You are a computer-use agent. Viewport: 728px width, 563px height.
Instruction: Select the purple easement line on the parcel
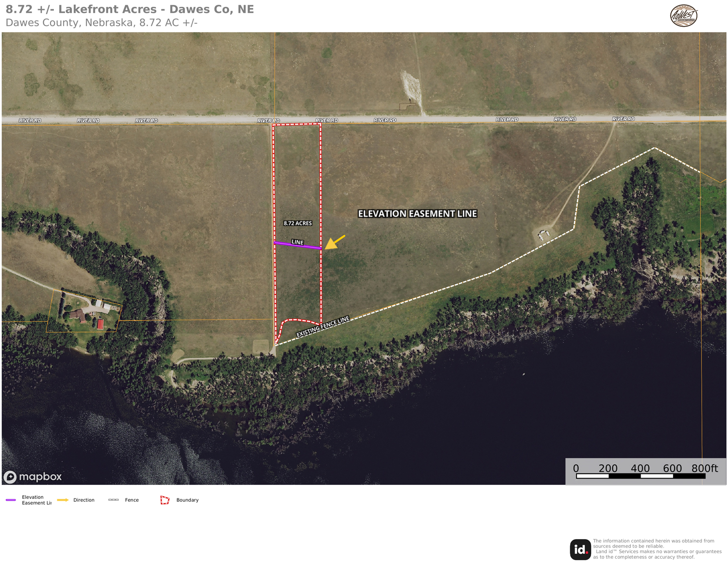pos(298,246)
